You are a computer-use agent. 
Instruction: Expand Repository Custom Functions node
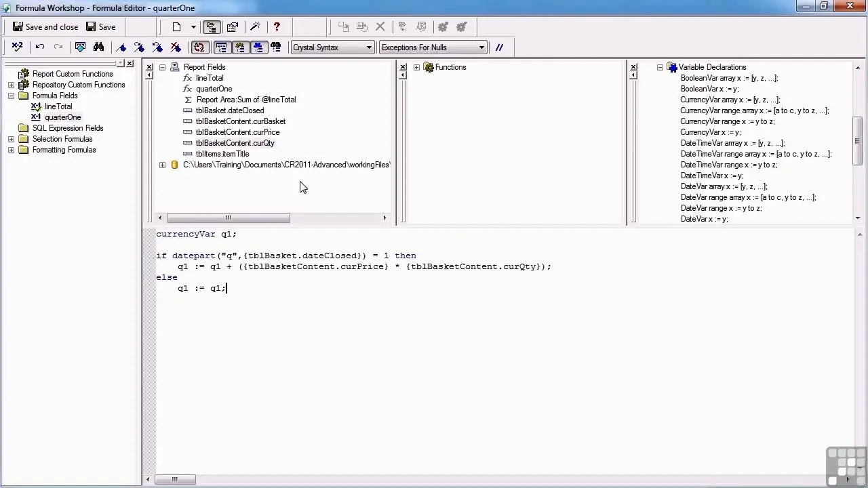[x=12, y=85]
